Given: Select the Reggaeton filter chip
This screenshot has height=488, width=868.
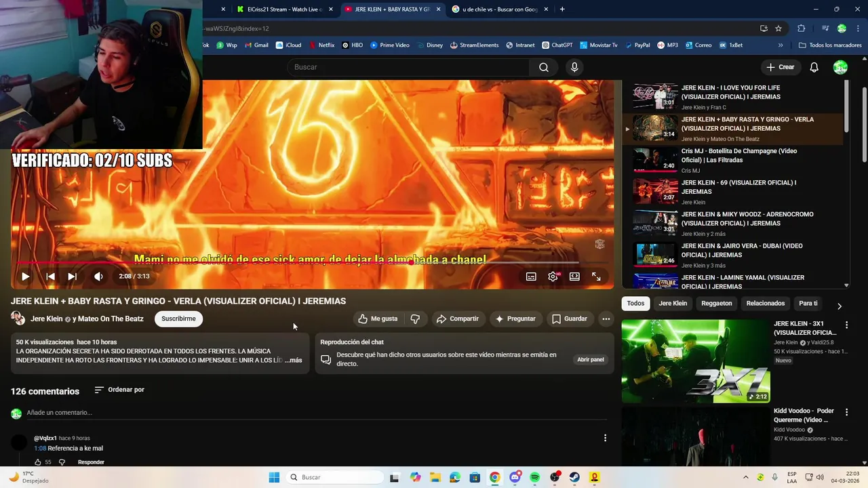Looking at the screenshot, I should pyautogui.click(x=717, y=304).
